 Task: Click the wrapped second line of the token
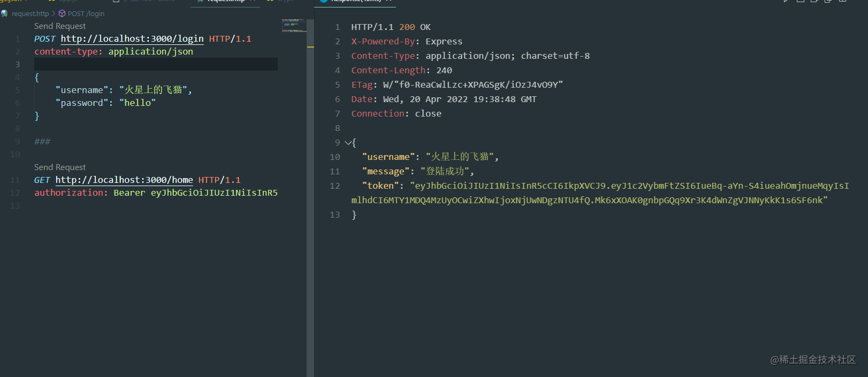(589, 201)
